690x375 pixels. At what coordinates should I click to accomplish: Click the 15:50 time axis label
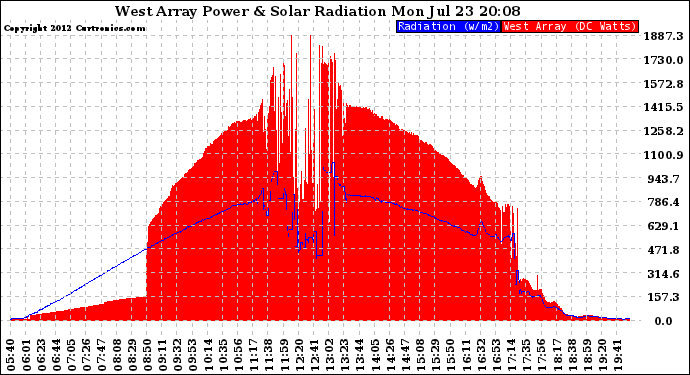coord(450,354)
